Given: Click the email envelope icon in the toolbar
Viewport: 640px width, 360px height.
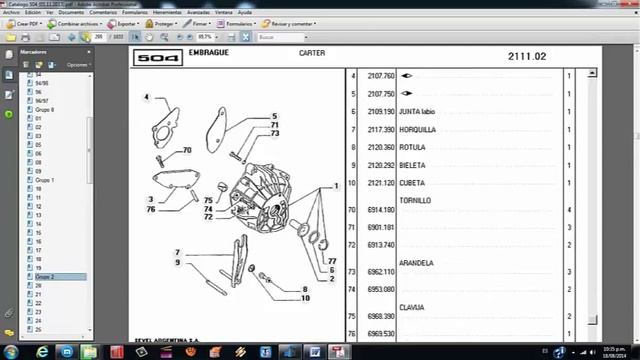Looking at the screenshot, I should click(55, 38).
